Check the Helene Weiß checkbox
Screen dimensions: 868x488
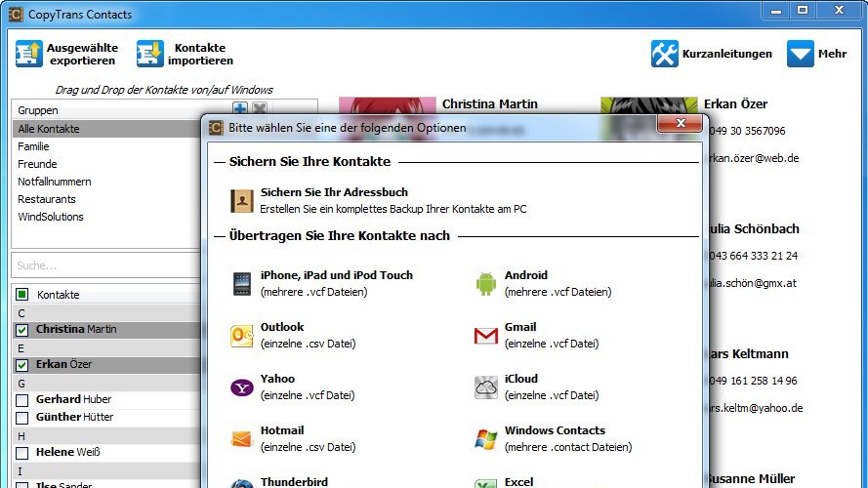point(22,453)
